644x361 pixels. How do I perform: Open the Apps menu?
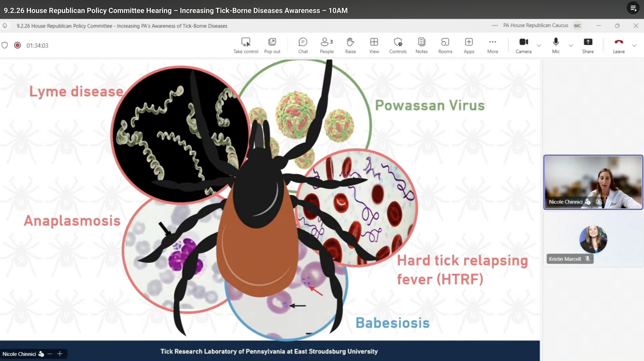(x=469, y=46)
